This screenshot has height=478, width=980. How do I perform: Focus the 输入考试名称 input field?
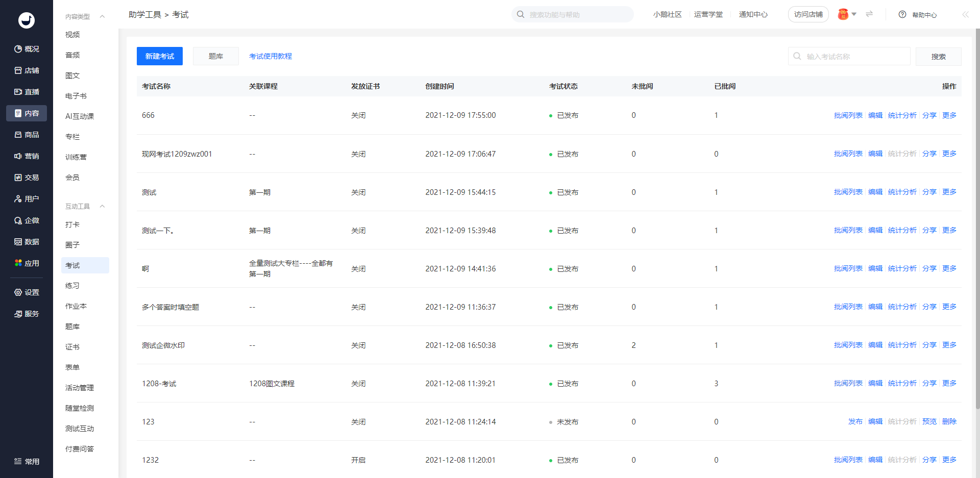(x=849, y=56)
